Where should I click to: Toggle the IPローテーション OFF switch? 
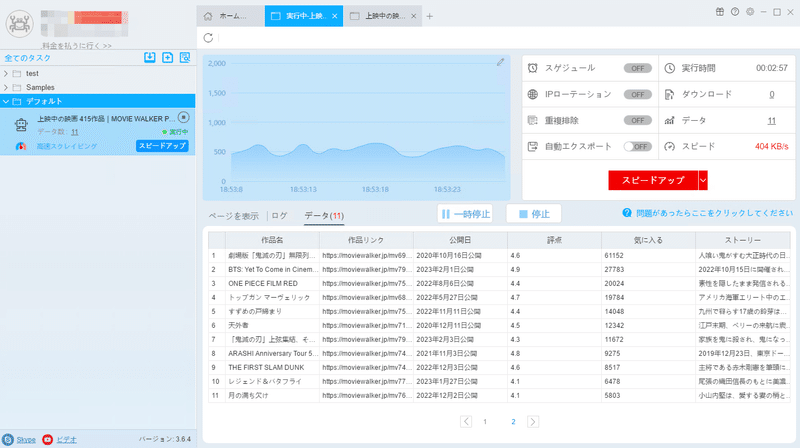click(637, 94)
